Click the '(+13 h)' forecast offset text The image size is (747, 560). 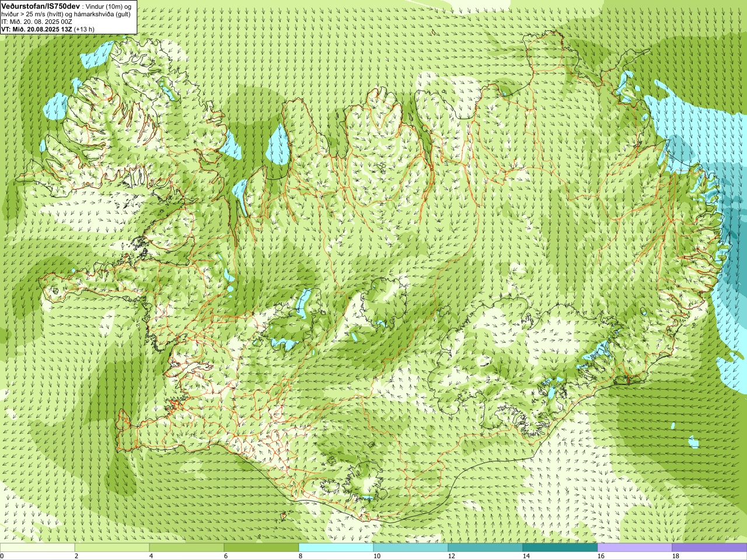coord(85,29)
